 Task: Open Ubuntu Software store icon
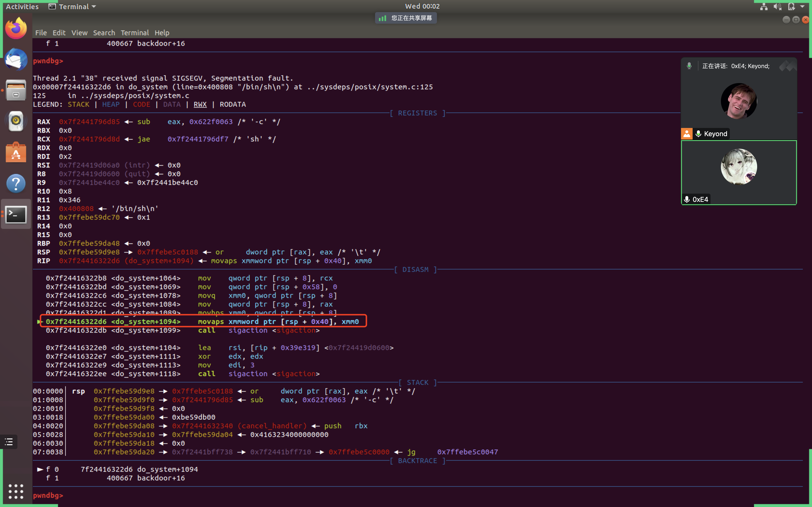pyautogui.click(x=16, y=152)
